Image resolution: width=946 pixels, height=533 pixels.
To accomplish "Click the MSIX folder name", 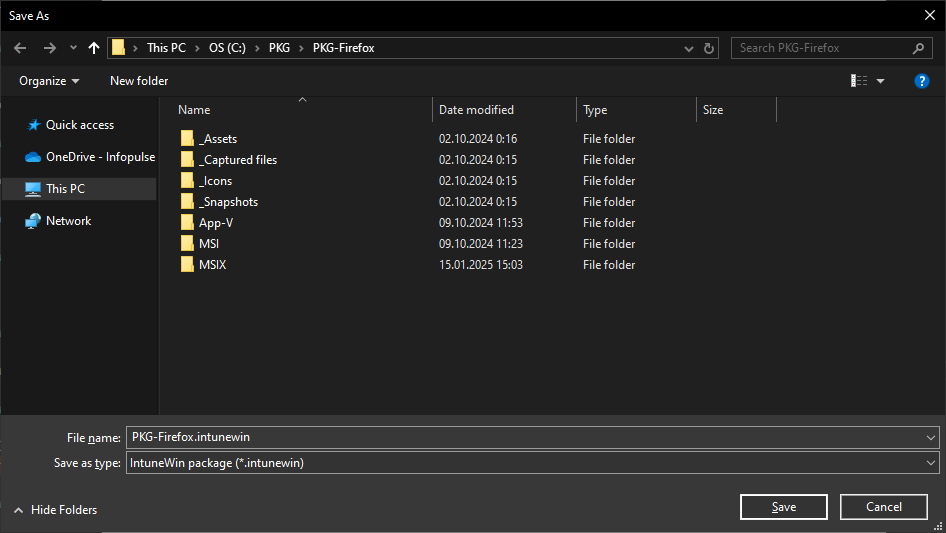I will [x=212, y=265].
